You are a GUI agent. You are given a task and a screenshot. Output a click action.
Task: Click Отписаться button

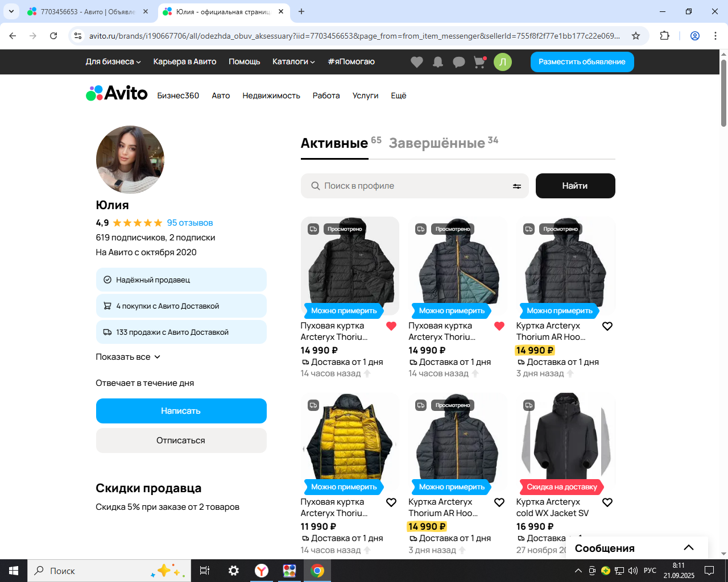click(x=181, y=440)
